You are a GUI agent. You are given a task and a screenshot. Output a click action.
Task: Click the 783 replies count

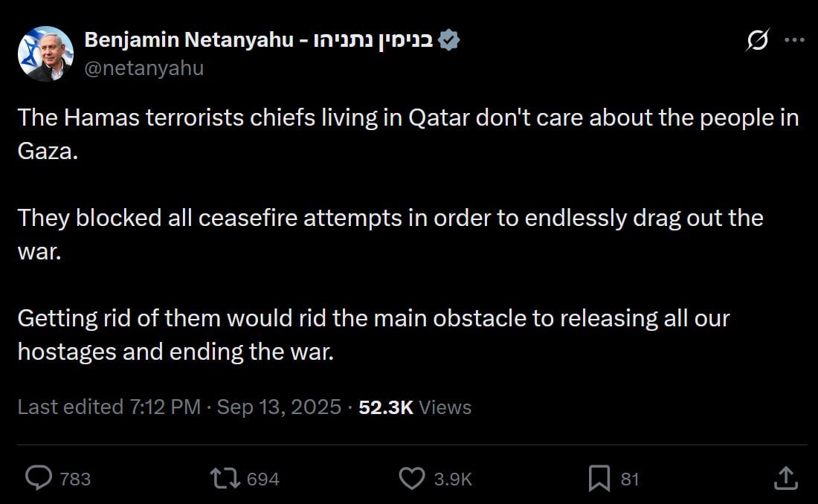pyautogui.click(x=75, y=479)
